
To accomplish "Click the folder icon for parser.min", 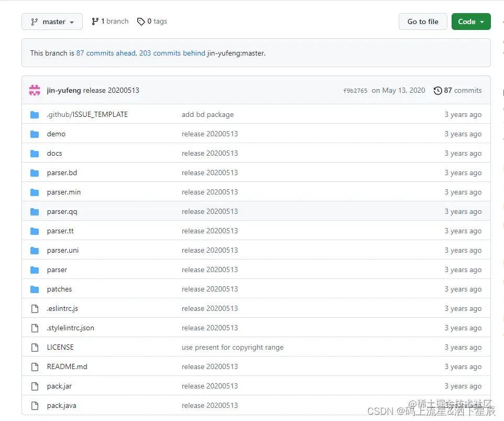I will point(35,192).
